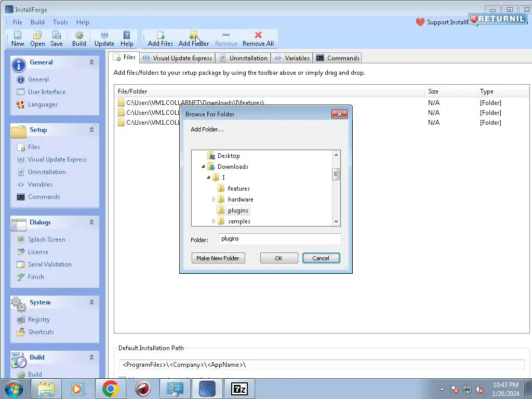Open Help from the toolbar
Screen dimensions: 532x399
point(127,38)
